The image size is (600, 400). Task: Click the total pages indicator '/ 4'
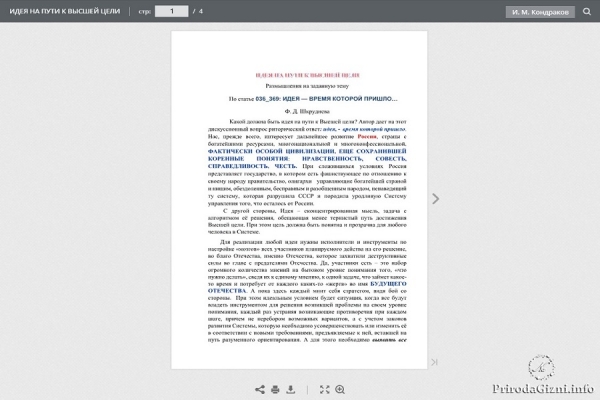[198, 11]
